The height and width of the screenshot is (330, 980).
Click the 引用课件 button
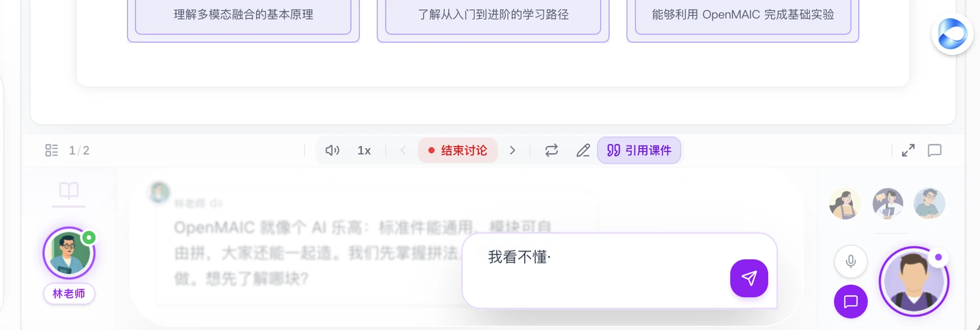(639, 150)
